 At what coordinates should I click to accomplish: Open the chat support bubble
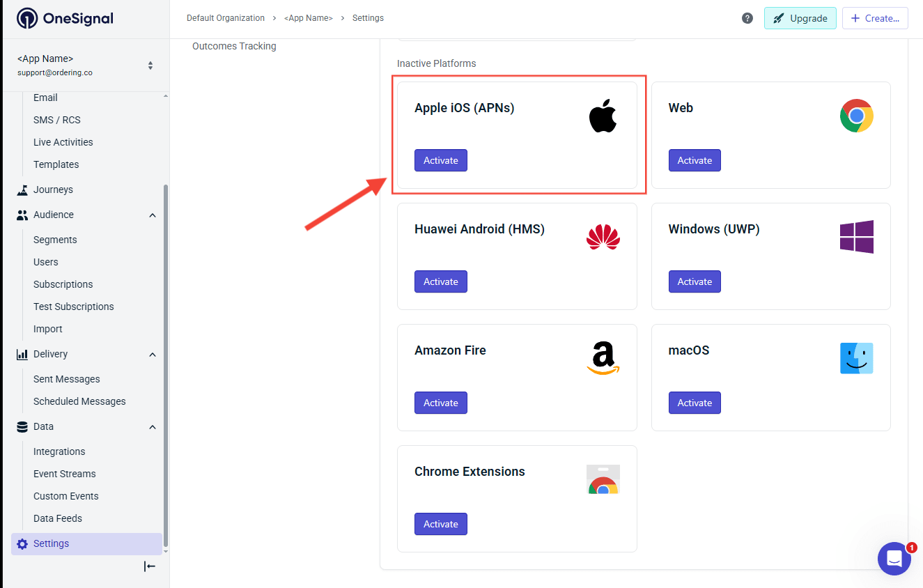[894, 559]
